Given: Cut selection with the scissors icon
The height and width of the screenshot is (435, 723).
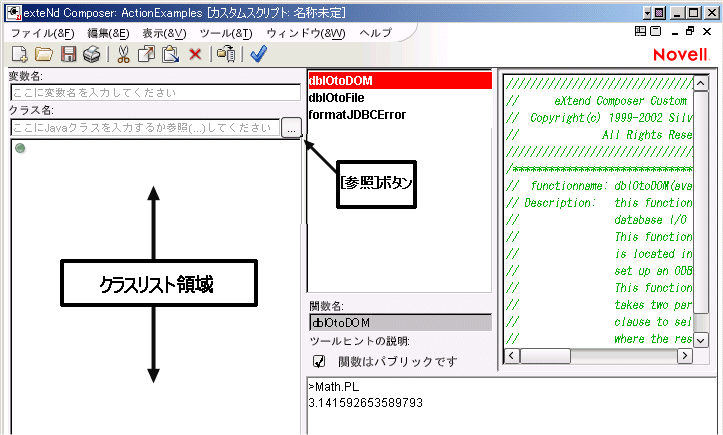Looking at the screenshot, I should coord(123,54).
